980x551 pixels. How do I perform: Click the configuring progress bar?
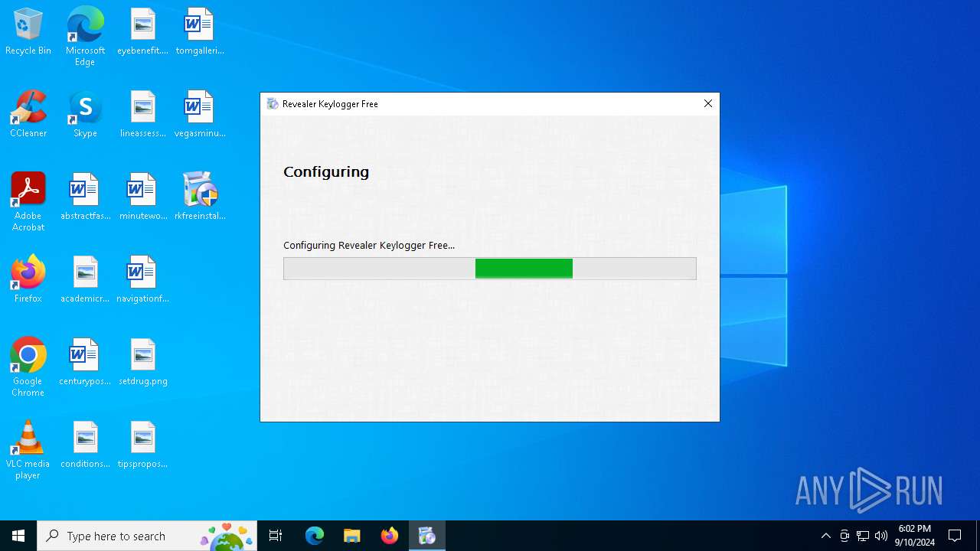(490, 269)
